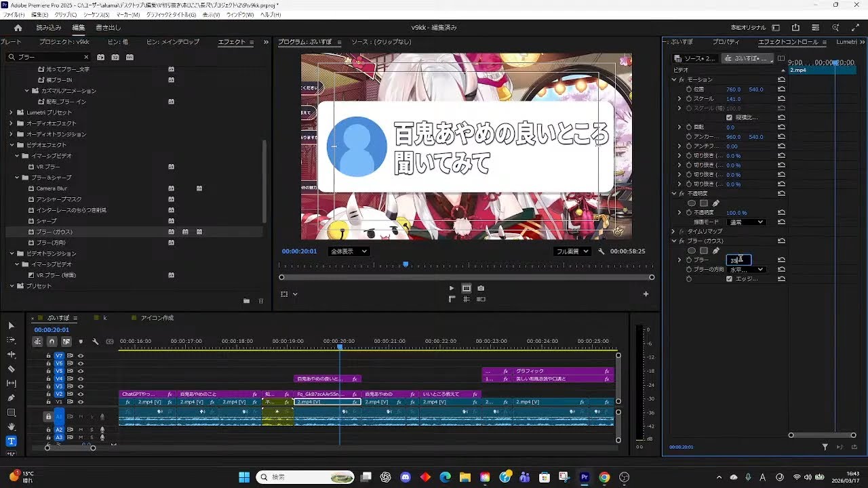Open the シーケンス(S) menu

[x=96, y=15]
